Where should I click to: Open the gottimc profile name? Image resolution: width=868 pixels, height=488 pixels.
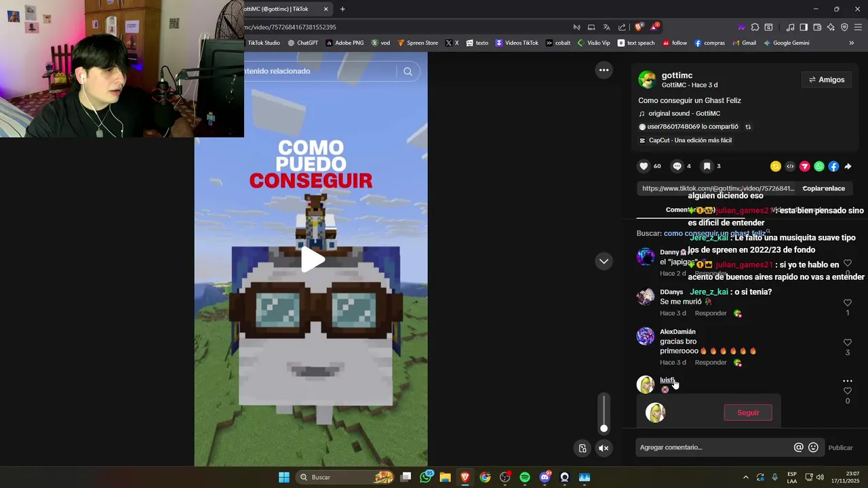coord(677,75)
